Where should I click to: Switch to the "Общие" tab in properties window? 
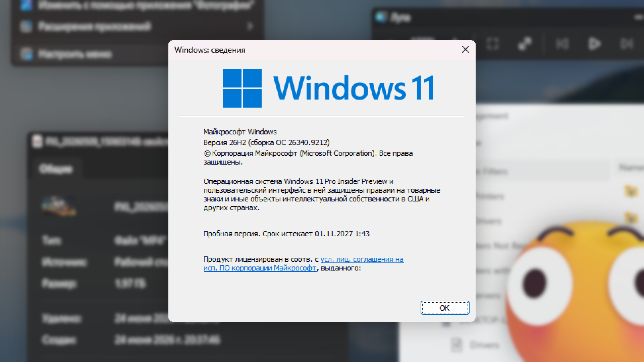tap(56, 169)
